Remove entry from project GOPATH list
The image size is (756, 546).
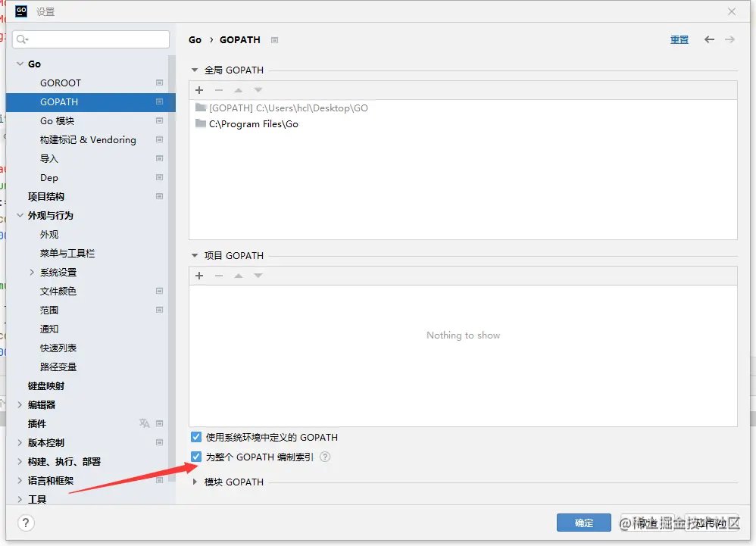219,276
